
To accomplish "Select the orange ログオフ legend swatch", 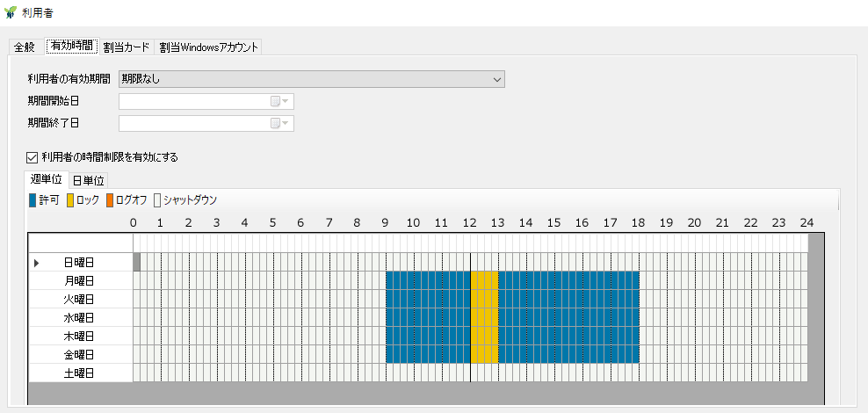I will (110, 200).
